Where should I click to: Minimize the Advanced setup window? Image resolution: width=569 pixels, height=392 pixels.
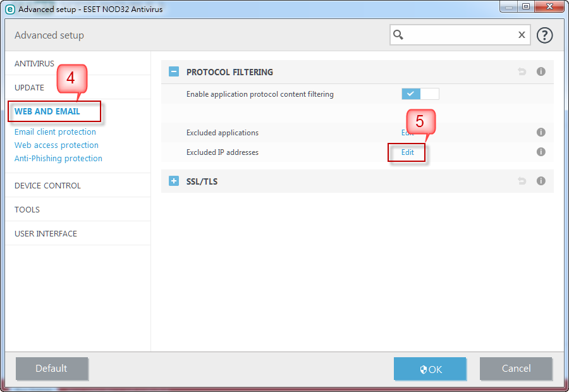509,6
